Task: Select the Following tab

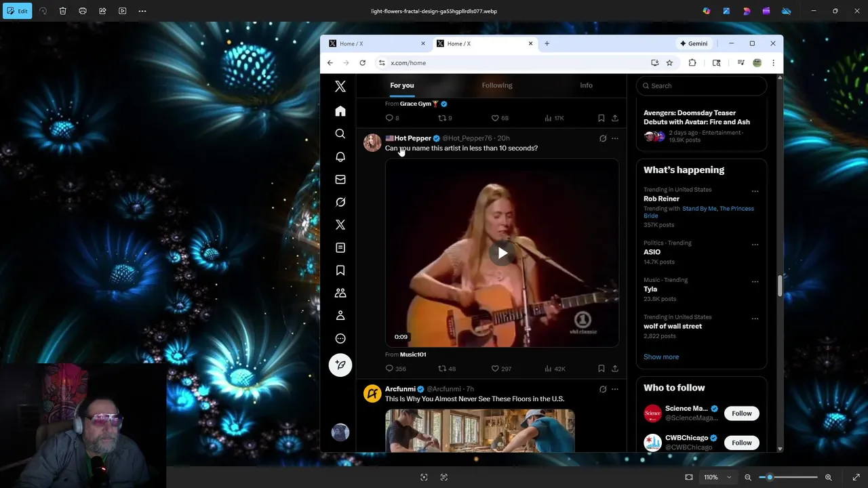Action: point(497,85)
